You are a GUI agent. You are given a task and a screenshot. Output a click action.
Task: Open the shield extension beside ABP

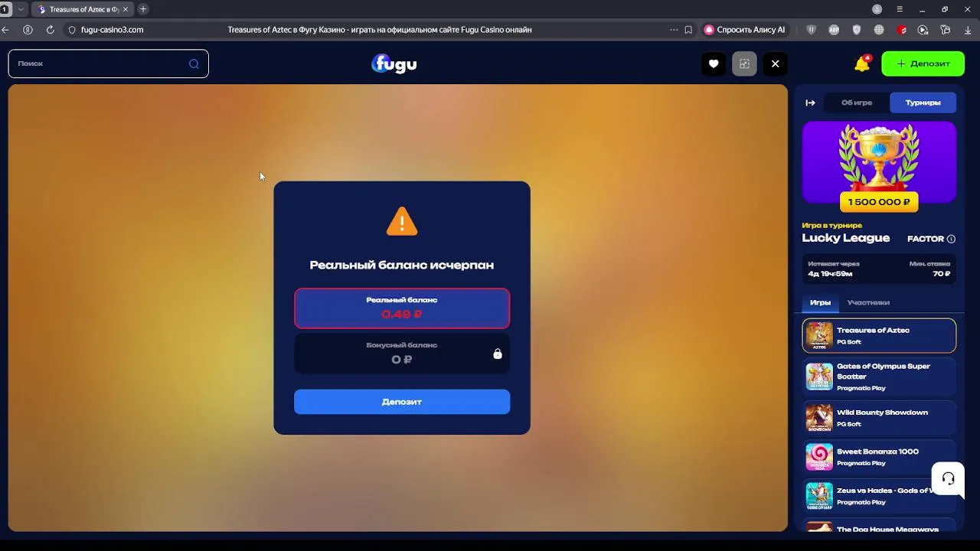(x=856, y=30)
